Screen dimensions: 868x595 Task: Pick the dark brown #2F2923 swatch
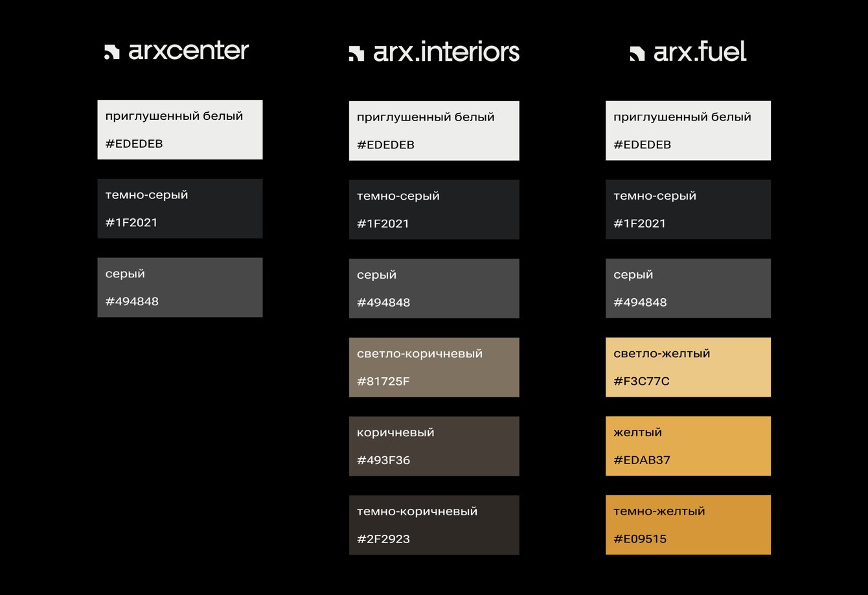click(434, 525)
